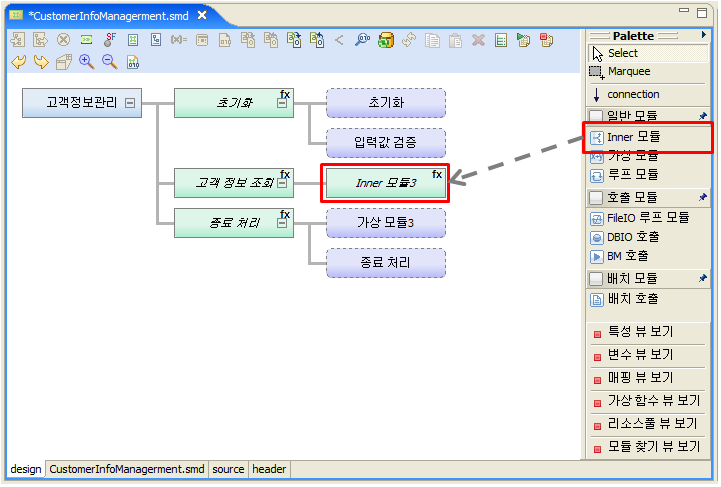Click the red X Delete toolbar icon
This screenshot has width=721, height=487.
pos(478,40)
